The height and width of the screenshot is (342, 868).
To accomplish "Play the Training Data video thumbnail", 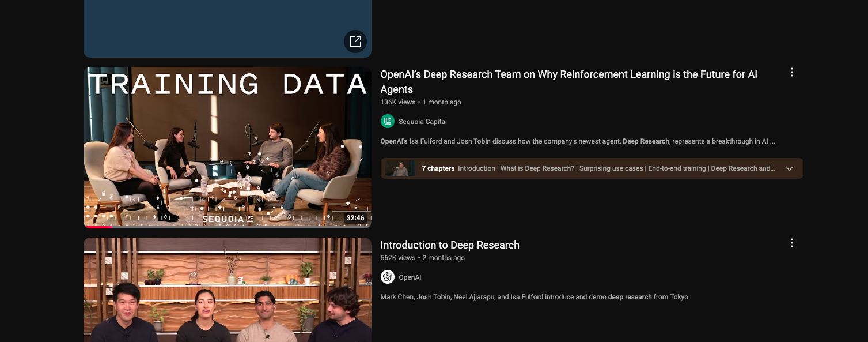I will point(227,144).
